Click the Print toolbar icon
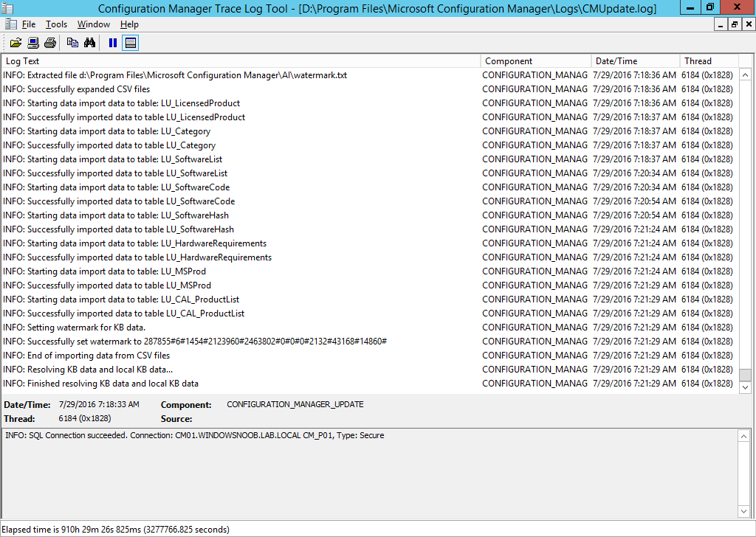756x537 pixels. 50,43
